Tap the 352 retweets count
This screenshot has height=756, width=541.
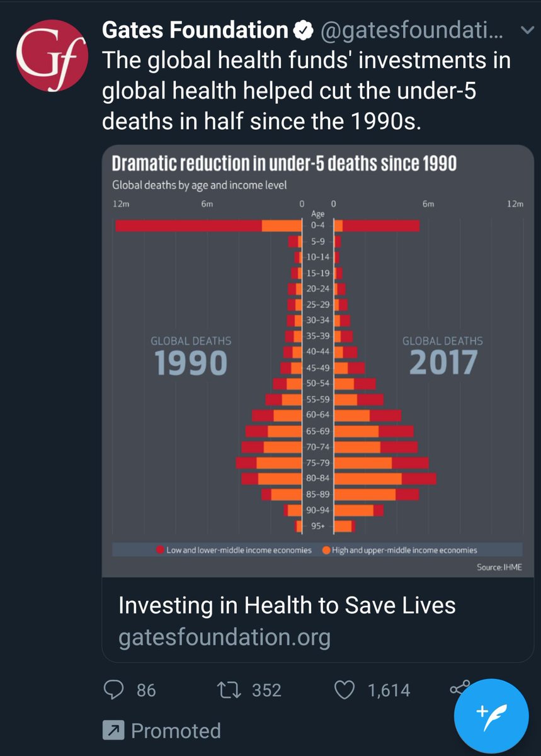(x=266, y=690)
